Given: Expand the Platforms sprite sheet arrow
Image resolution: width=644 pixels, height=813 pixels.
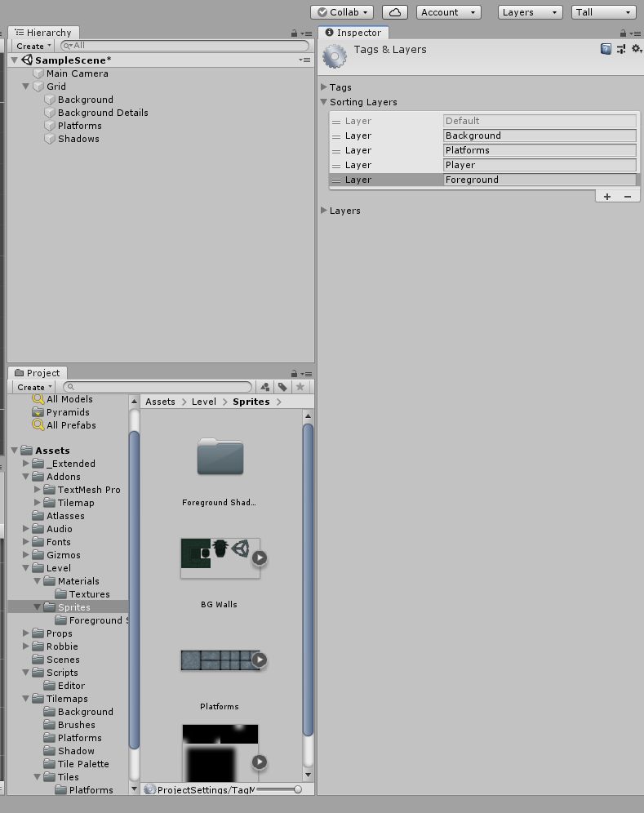Looking at the screenshot, I should coord(260,660).
